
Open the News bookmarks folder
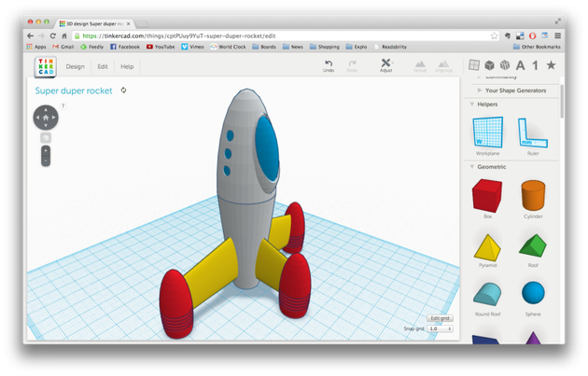[292, 47]
